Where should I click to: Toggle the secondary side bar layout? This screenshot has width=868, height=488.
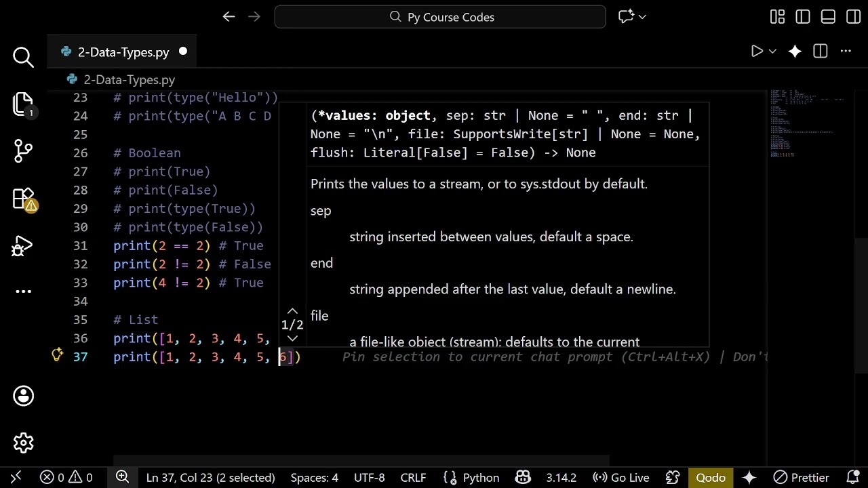coord(853,17)
